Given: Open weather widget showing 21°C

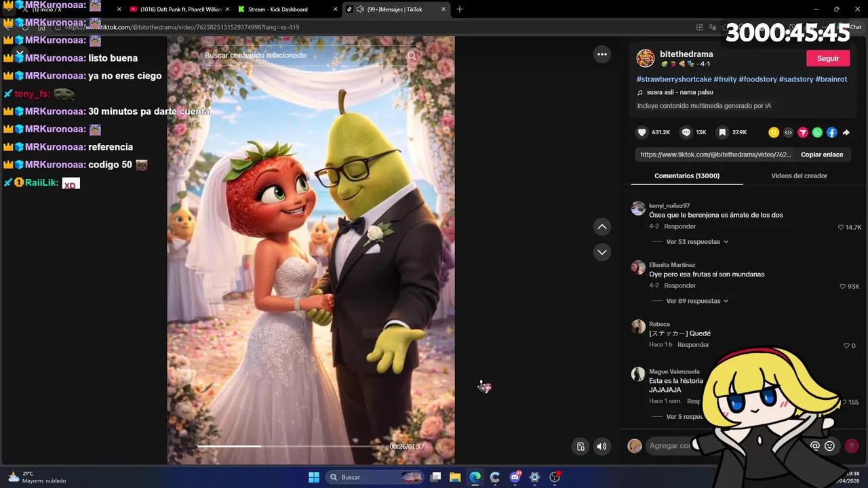Looking at the screenshot, I should click(37, 477).
